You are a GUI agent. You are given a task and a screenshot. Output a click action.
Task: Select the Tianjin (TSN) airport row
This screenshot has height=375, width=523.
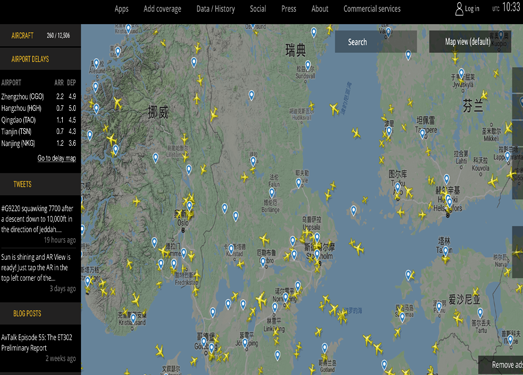(x=39, y=131)
